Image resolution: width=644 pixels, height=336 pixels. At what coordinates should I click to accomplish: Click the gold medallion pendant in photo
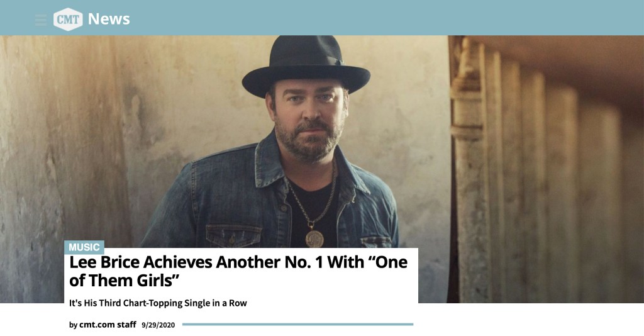coord(314,238)
